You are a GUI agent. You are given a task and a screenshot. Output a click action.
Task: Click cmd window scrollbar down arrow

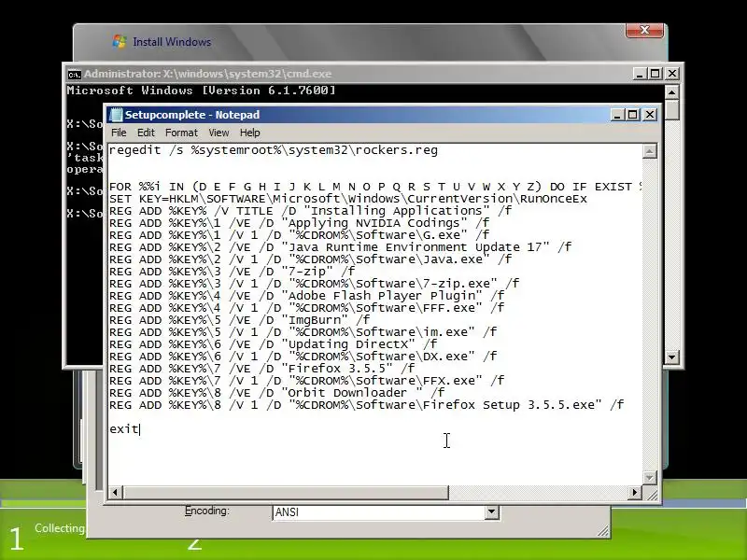coord(671,357)
